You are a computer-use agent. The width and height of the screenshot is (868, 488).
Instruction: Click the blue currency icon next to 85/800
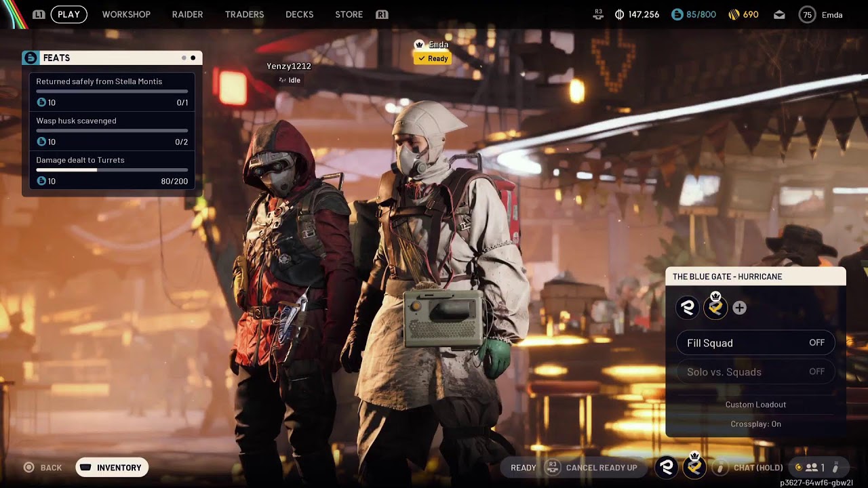point(677,14)
